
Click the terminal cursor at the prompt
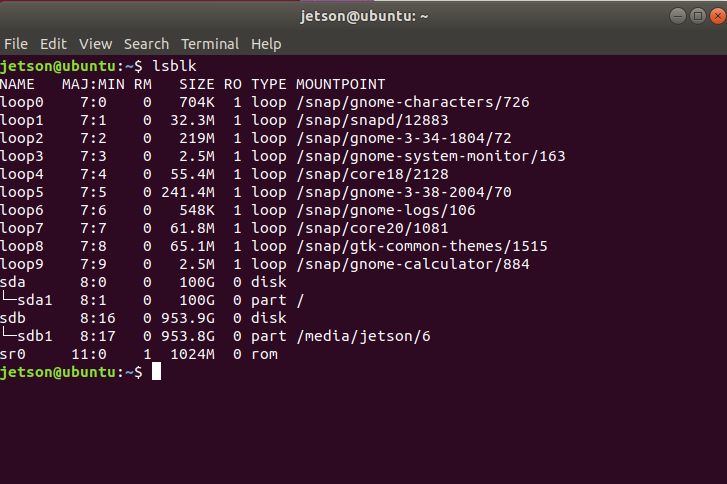pos(155,372)
